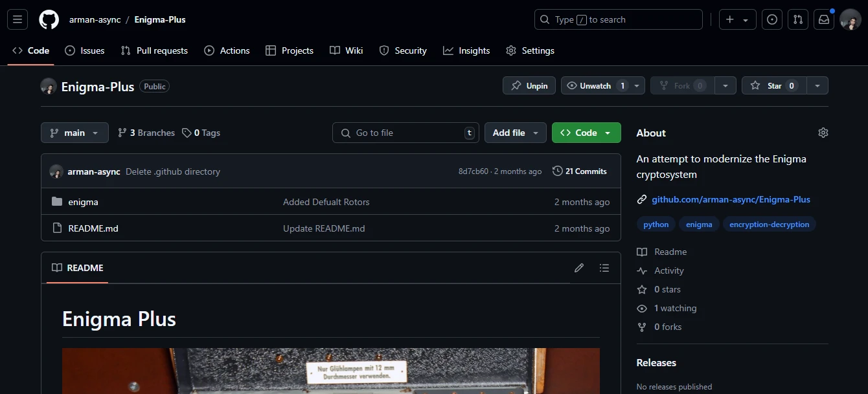This screenshot has height=394, width=868.
Task: Open the hamburger navigation menu
Action: pos(17,19)
